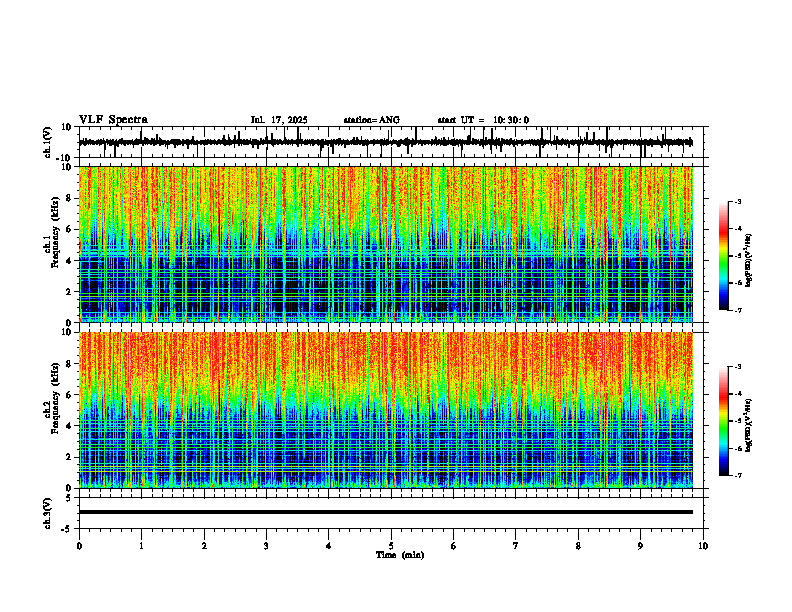Click time axis tick label "9"
The width and height of the screenshot is (792, 612).
click(640, 546)
